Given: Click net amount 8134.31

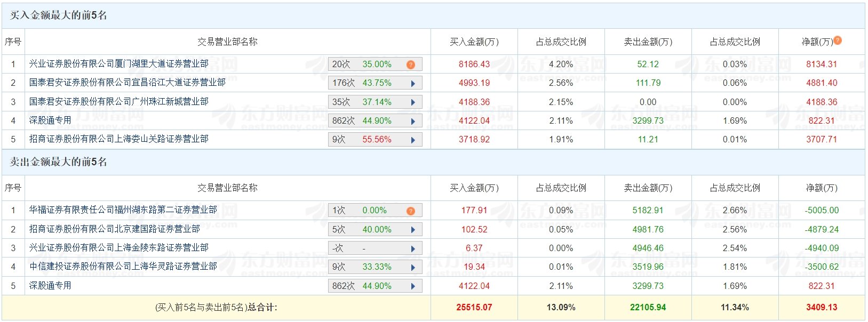Looking at the screenshot, I should pyautogui.click(x=822, y=64).
